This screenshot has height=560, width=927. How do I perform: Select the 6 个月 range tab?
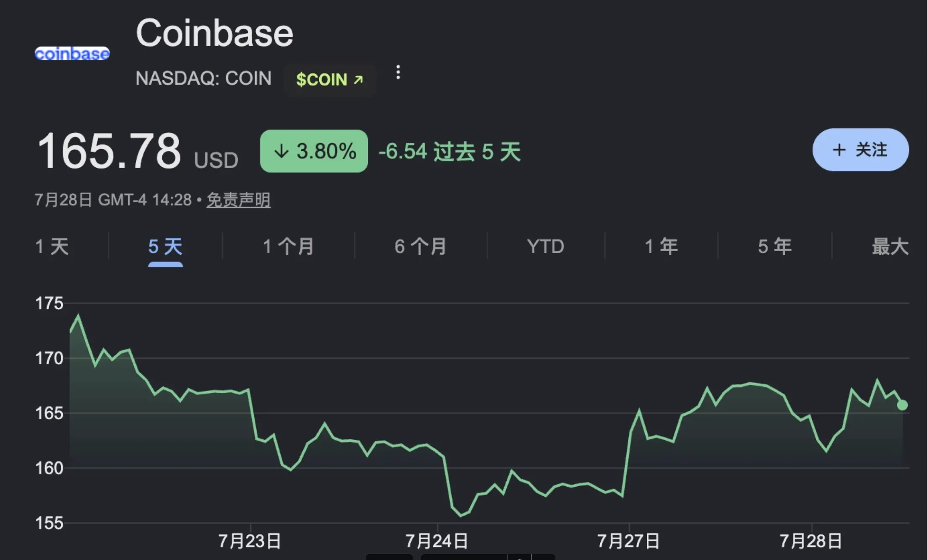pos(421,246)
